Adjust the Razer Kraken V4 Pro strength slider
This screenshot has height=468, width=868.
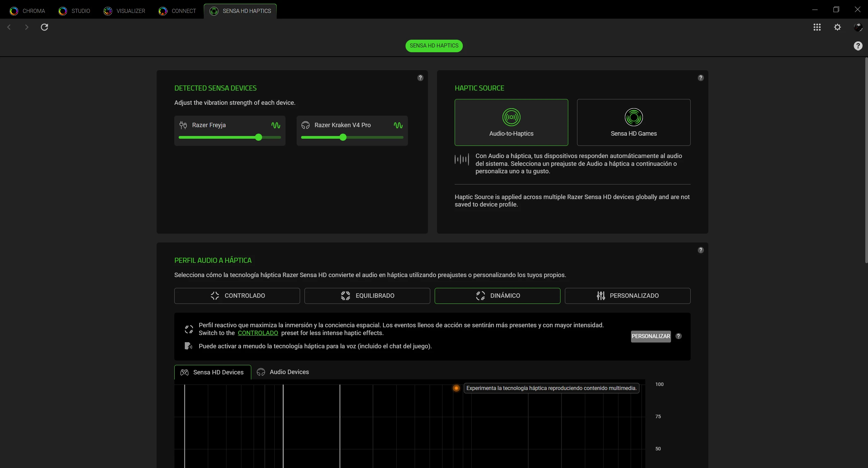click(x=352, y=137)
